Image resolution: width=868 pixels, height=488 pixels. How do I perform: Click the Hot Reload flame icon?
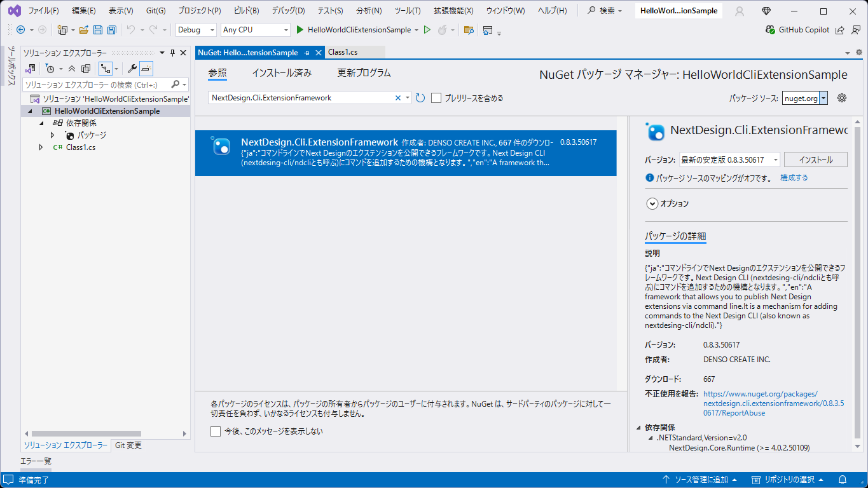[x=442, y=30]
